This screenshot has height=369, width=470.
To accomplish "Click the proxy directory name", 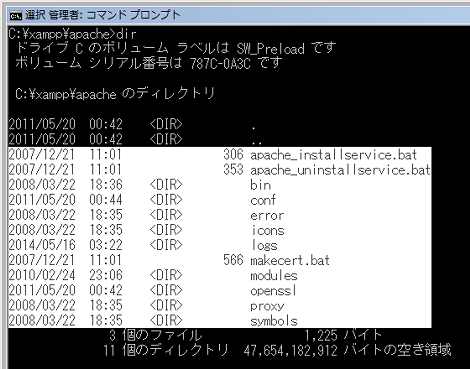I will 267,306.
